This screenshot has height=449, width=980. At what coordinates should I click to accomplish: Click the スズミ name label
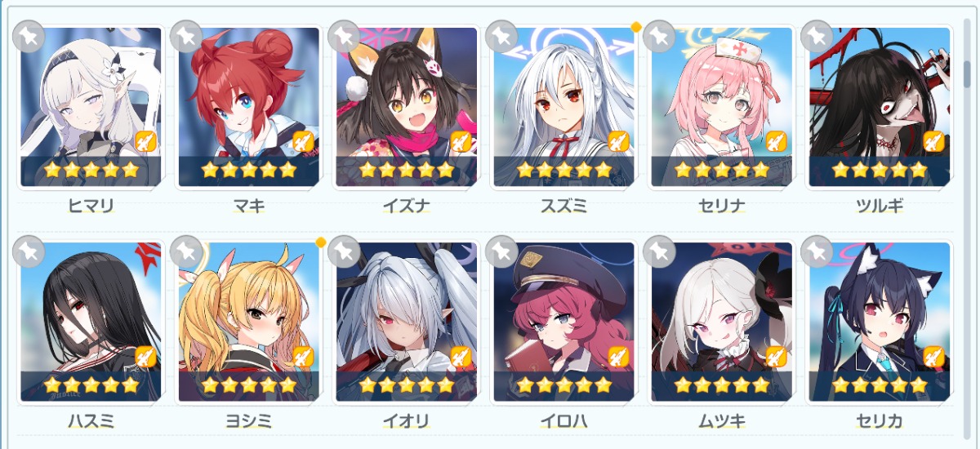[x=563, y=207]
